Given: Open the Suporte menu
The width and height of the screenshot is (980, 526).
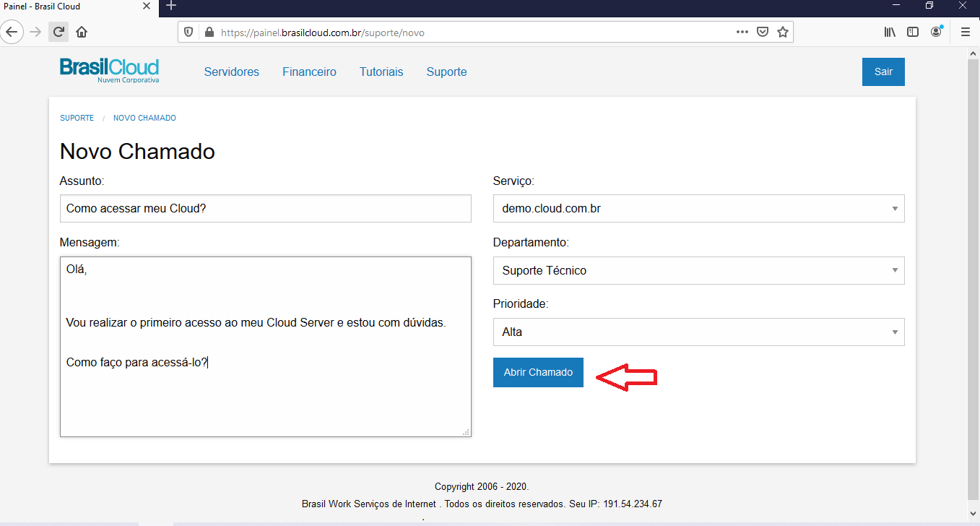Looking at the screenshot, I should point(446,72).
